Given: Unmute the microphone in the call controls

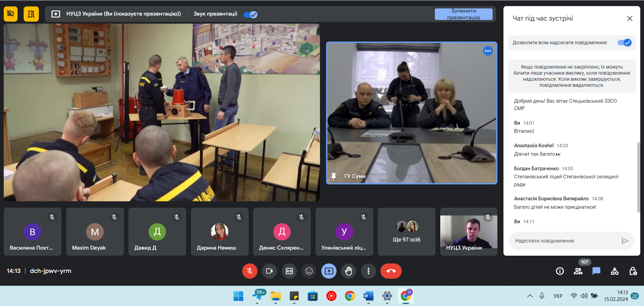Looking at the screenshot, I should (250, 271).
